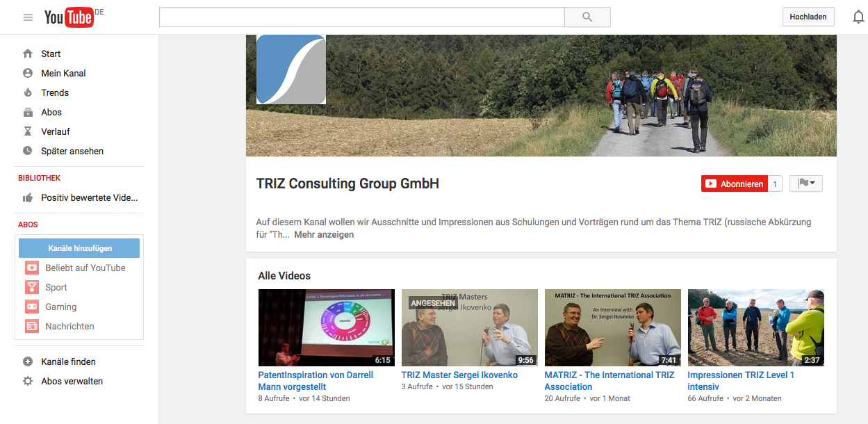Open the Impressionen TRIZ Level 1 thumbnail
The image size is (868, 424).
(x=755, y=327)
